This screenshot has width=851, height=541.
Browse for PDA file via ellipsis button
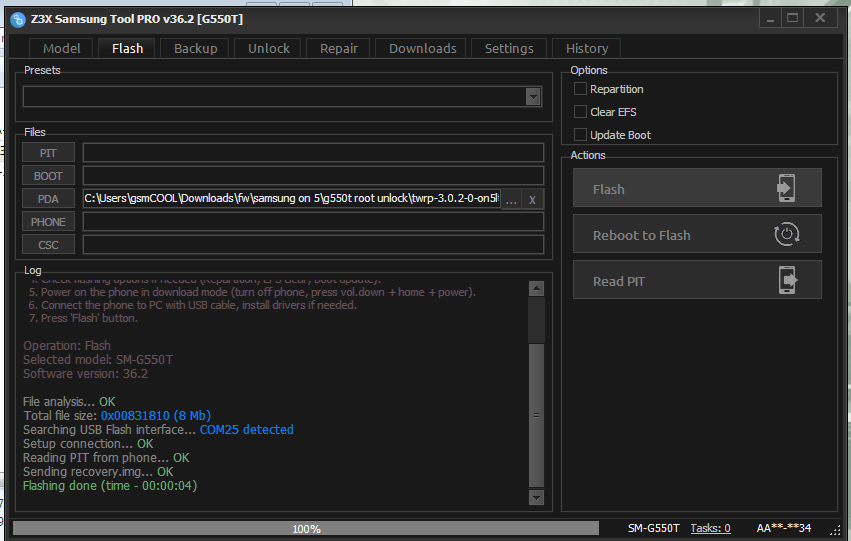pyautogui.click(x=511, y=199)
